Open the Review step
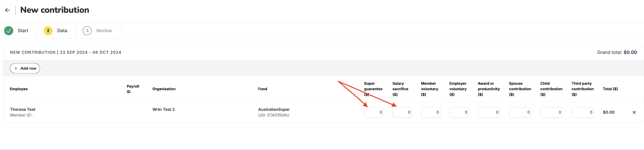The width and height of the screenshot is (644, 150). 104,30
